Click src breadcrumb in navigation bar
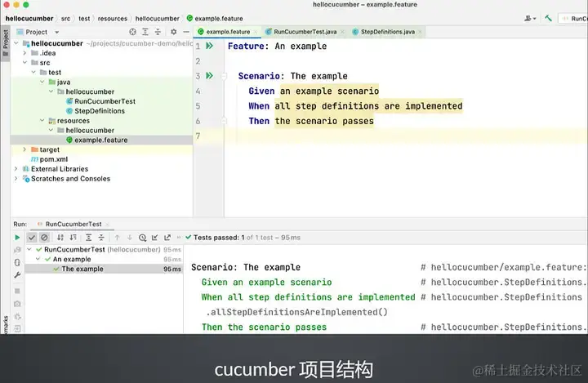This screenshot has width=588, height=383. [x=65, y=19]
